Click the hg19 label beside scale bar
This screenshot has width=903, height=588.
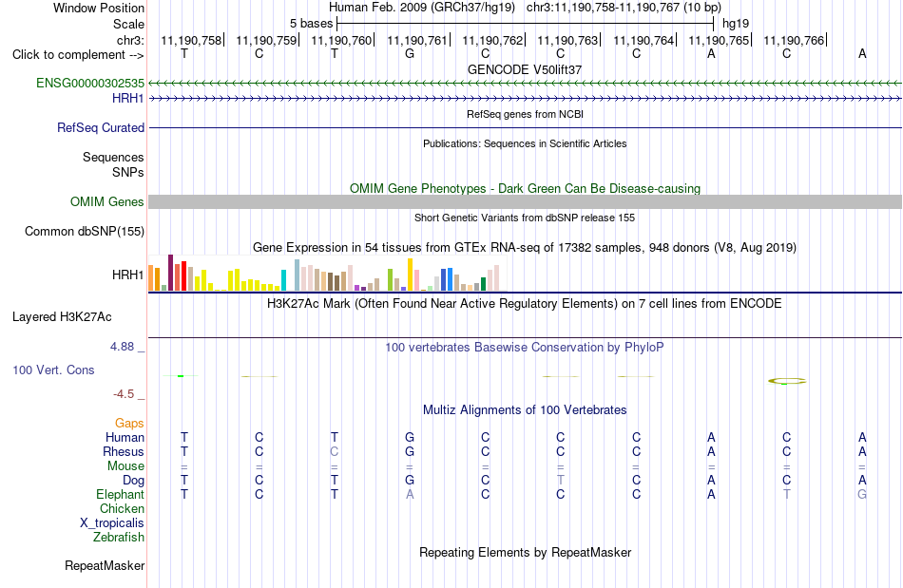736,24
